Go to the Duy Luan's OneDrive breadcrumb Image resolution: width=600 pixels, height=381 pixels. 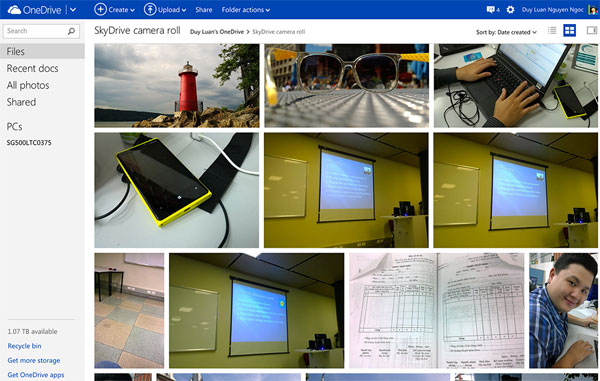tap(217, 32)
